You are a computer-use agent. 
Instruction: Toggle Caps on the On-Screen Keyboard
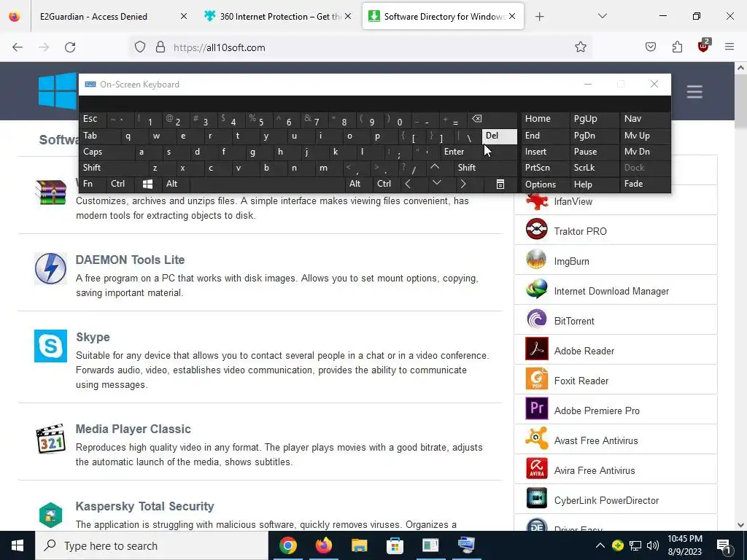click(x=107, y=152)
